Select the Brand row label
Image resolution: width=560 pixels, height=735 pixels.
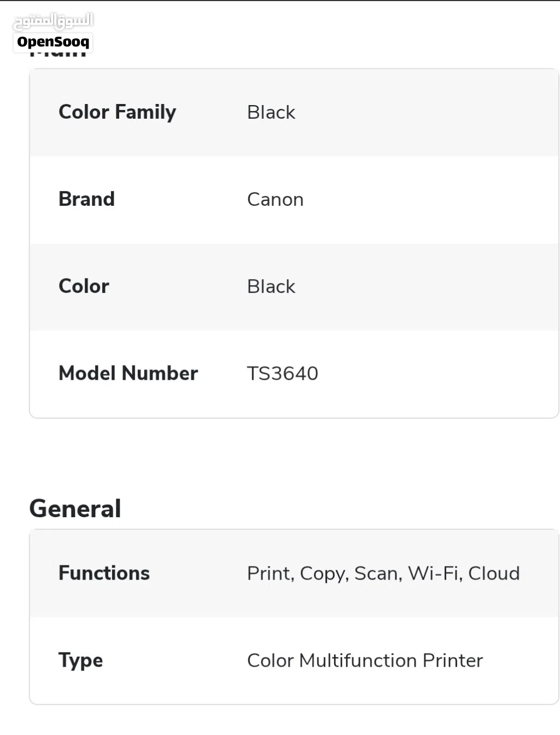pyautogui.click(x=86, y=199)
